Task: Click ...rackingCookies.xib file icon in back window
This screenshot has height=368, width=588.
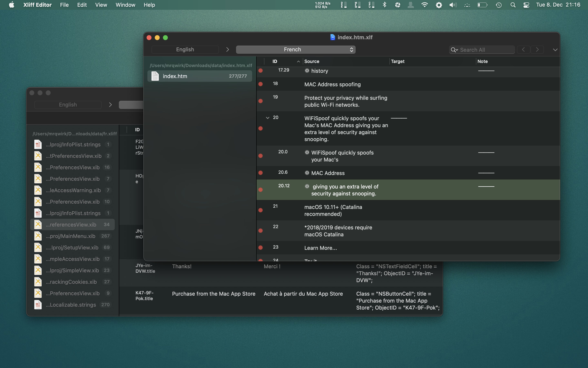Action: point(38,282)
